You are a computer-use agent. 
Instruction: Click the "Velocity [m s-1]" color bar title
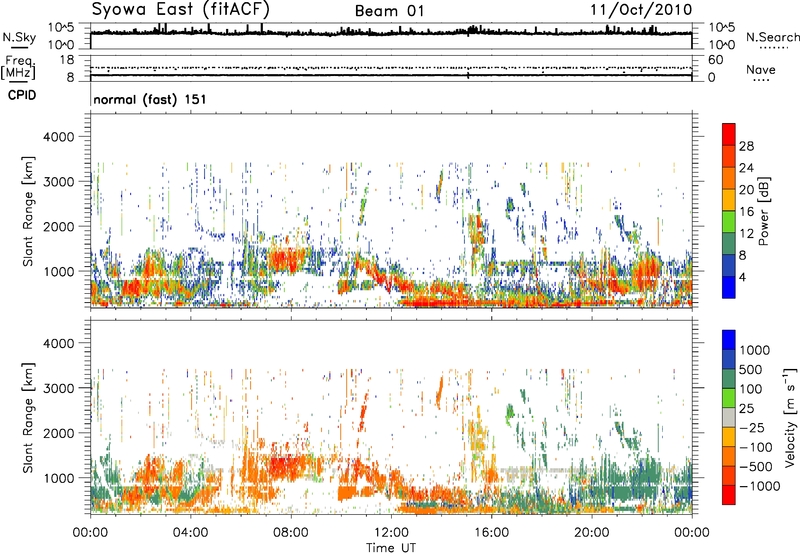pos(790,417)
